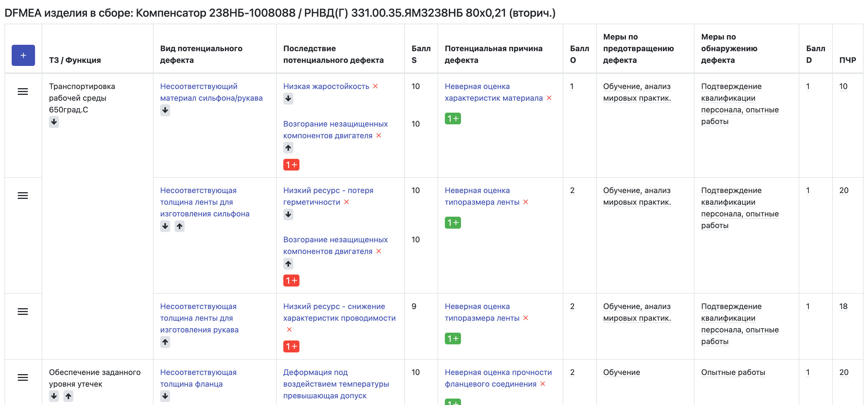This screenshot has height=405, width=868.
Task: Move down 'Обеспечение заданного уровня утечек' function
Action: 54,396
